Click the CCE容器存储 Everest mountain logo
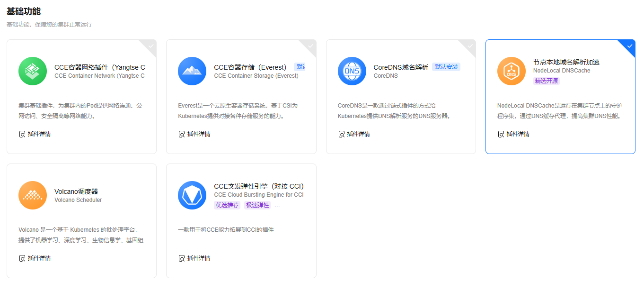Image resolution: width=644 pixels, height=282 pixels. click(192, 71)
